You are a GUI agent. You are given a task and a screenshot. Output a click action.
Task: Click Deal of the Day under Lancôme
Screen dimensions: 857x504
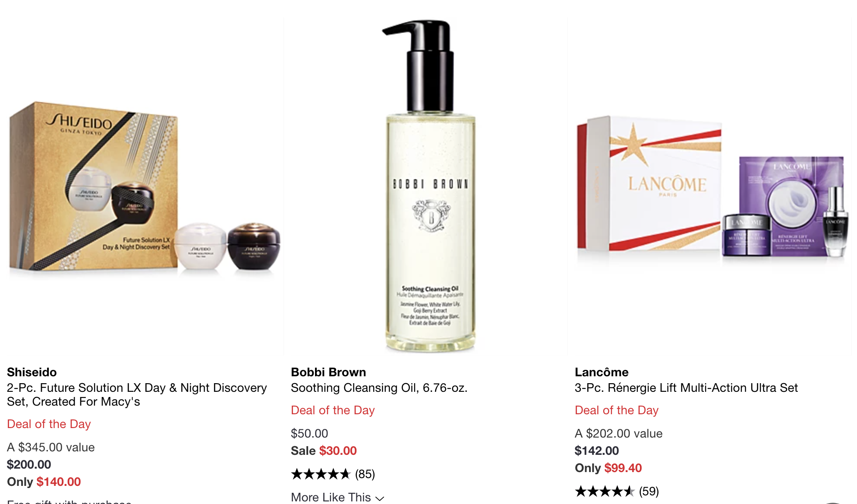(x=617, y=410)
